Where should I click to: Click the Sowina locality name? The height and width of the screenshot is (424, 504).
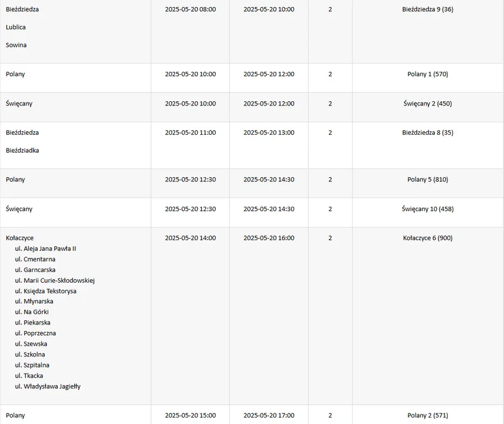tap(16, 45)
